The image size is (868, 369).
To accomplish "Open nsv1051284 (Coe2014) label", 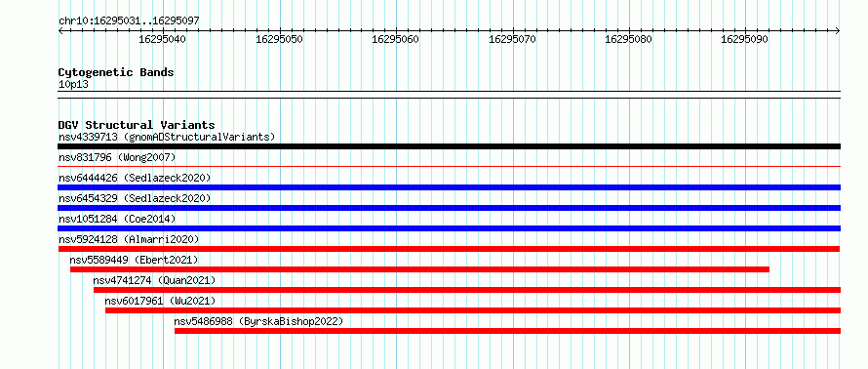I will click(x=117, y=219).
